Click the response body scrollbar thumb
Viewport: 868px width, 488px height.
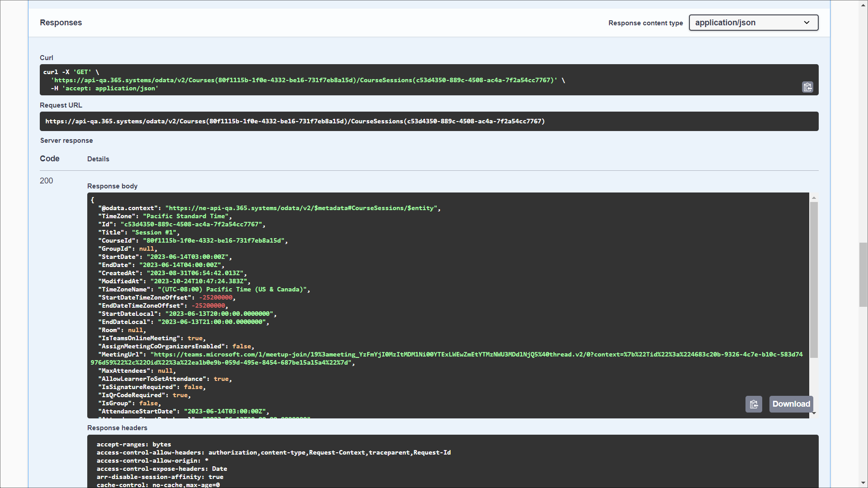(814, 280)
